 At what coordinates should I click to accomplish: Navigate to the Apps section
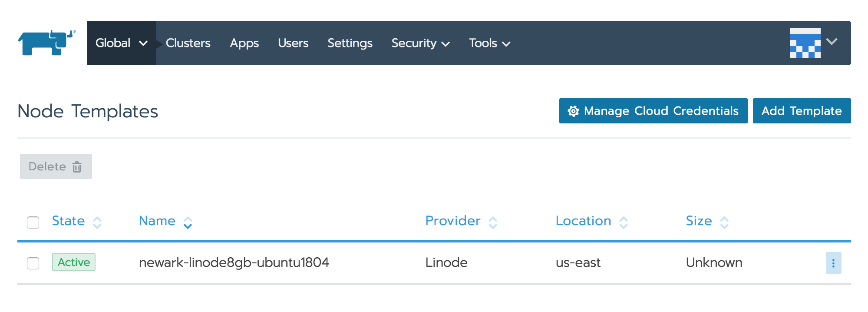pos(244,43)
